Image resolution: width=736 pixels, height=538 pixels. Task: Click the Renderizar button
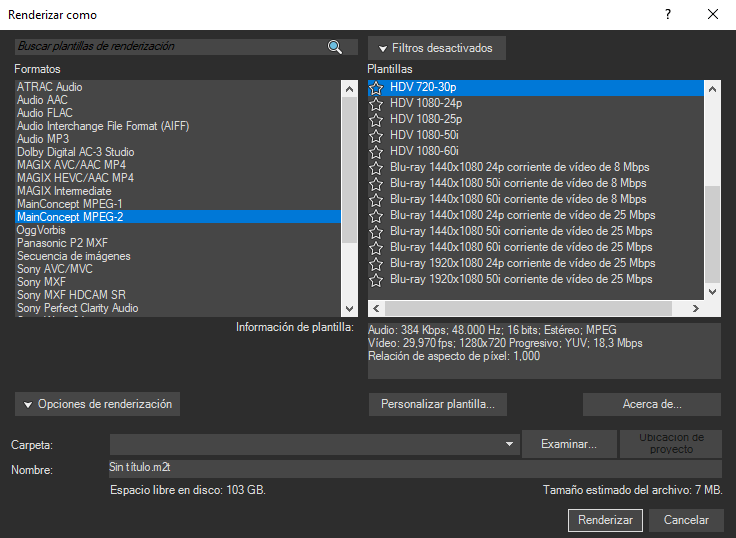605,520
